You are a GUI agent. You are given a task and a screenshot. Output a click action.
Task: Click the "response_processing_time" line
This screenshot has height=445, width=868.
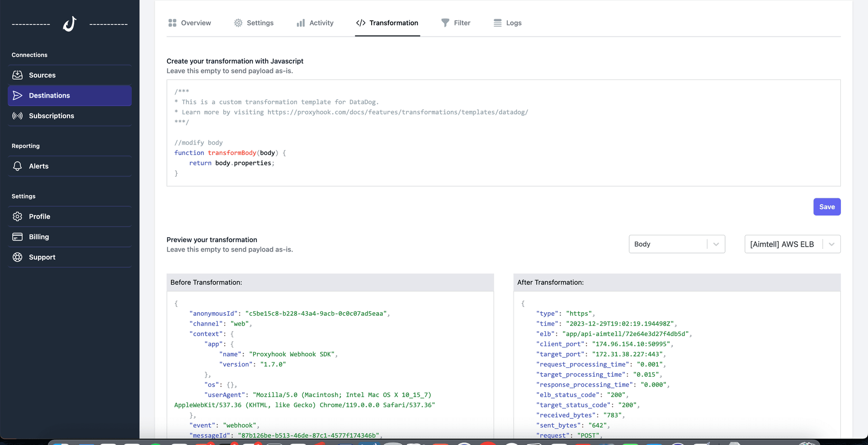(603, 385)
